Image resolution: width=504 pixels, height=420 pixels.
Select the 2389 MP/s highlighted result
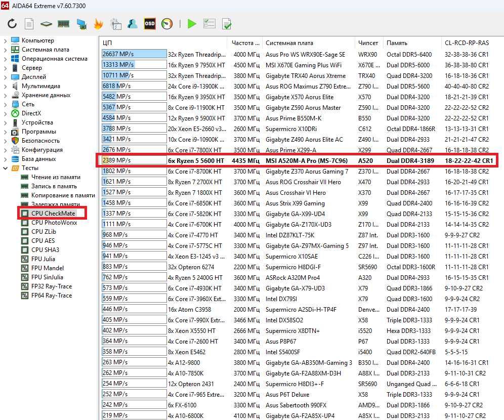click(134, 160)
